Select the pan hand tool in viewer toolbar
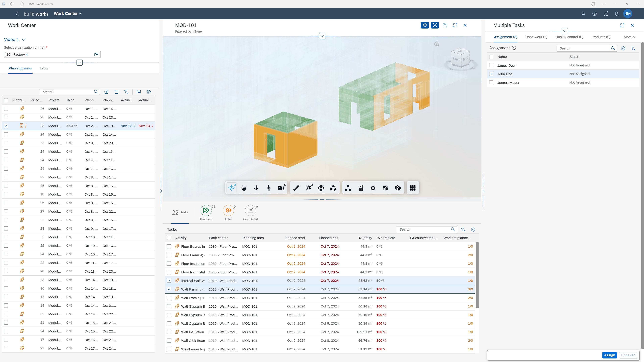The height and width of the screenshot is (362, 644). pyautogui.click(x=244, y=188)
